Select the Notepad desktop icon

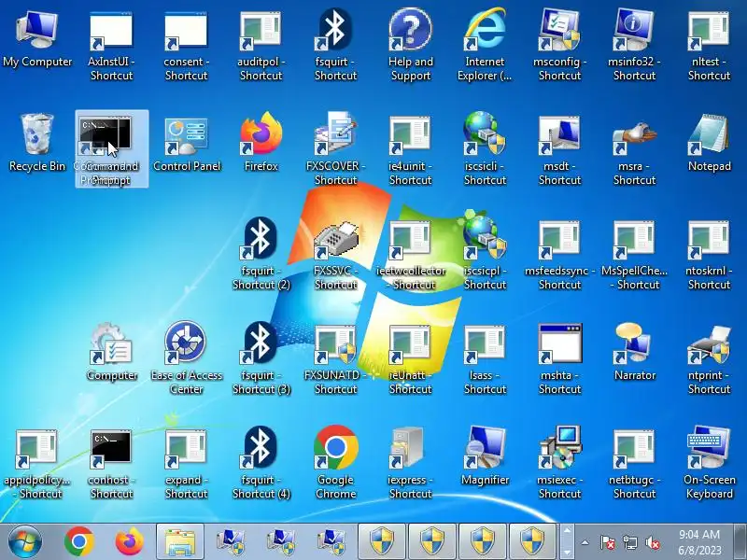click(709, 143)
